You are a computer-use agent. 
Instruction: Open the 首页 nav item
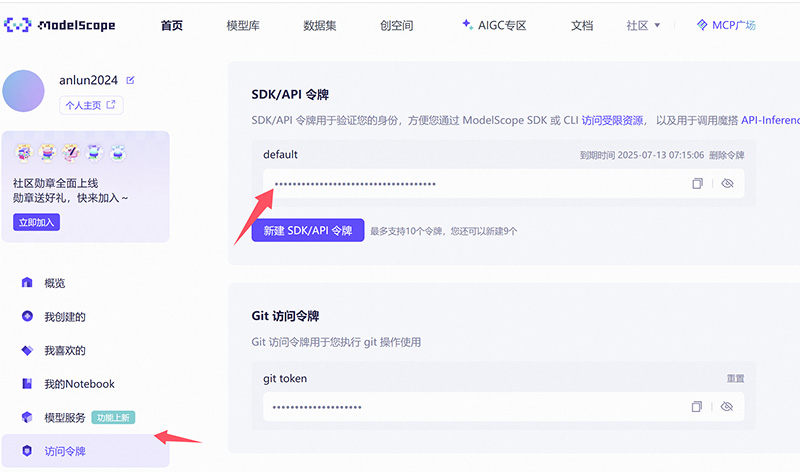coord(171,25)
